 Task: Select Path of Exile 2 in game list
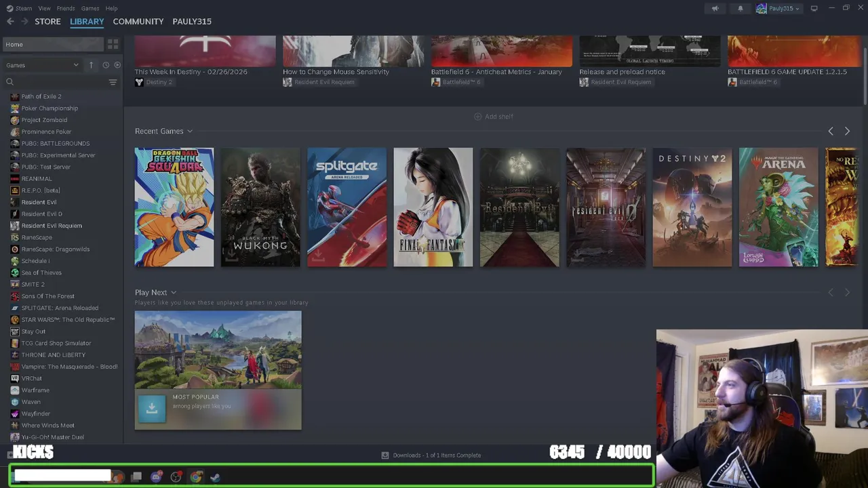41,96
